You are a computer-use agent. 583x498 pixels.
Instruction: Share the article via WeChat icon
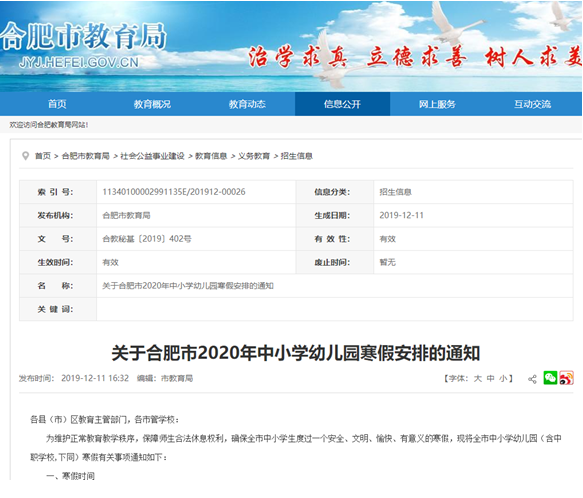(550, 378)
